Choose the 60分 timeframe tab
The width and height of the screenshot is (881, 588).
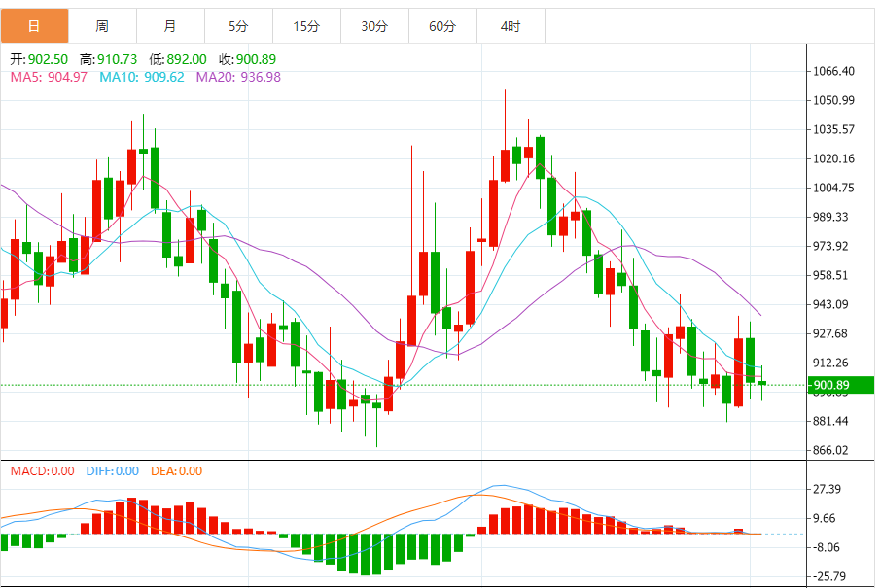click(x=442, y=26)
